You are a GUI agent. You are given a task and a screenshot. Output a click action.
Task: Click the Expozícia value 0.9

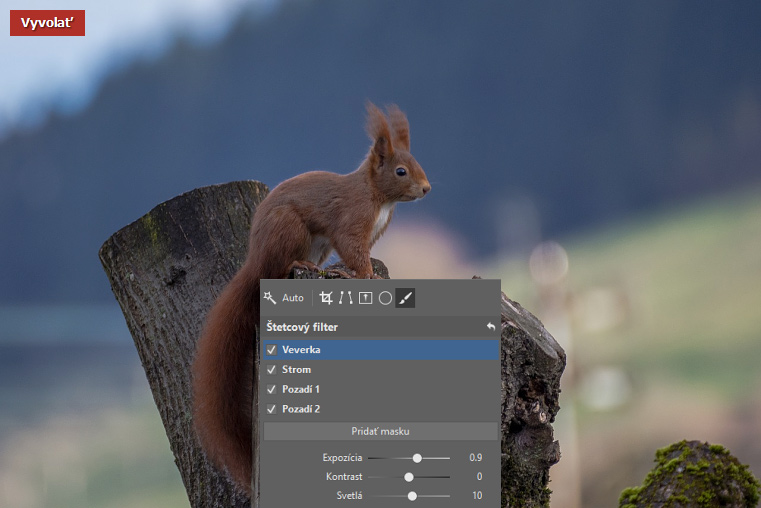tap(476, 458)
